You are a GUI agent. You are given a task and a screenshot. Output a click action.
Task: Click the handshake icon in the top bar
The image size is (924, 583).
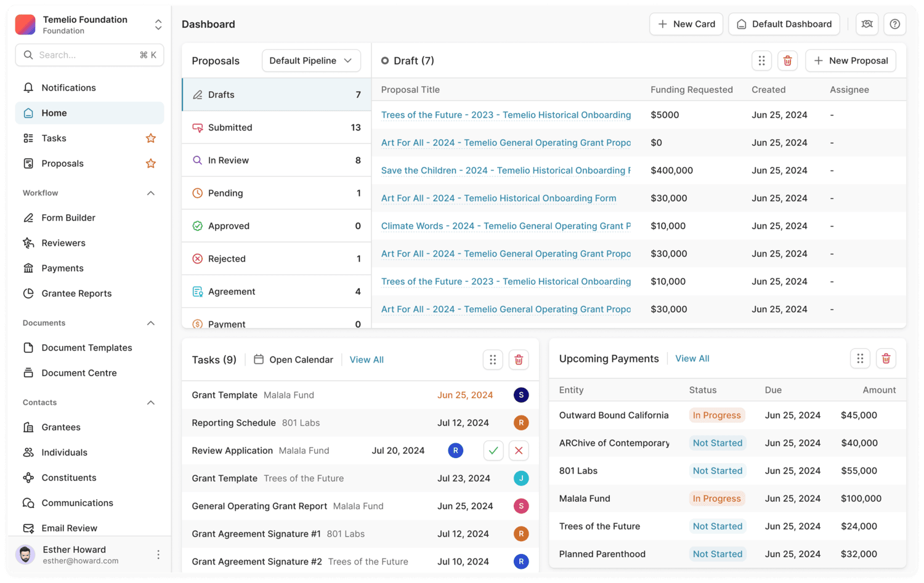tap(867, 24)
